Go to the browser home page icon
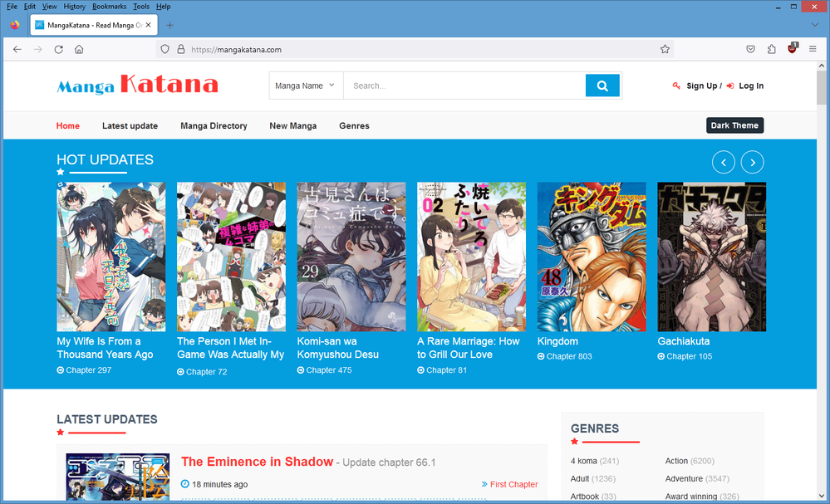Screen dimensions: 830x504 pos(79,49)
